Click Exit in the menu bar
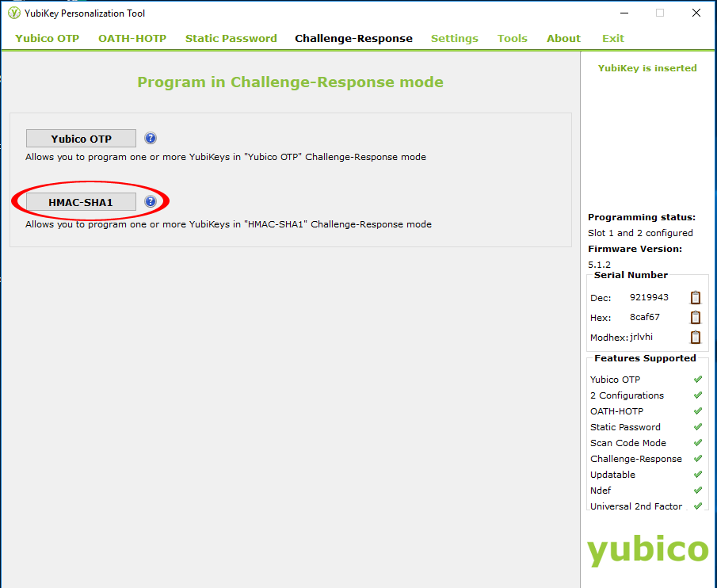The width and height of the screenshot is (717, 588). click(x=612, y=38)
